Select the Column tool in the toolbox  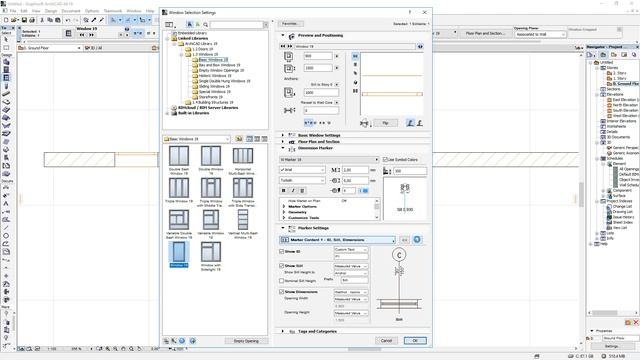(6, 86)
